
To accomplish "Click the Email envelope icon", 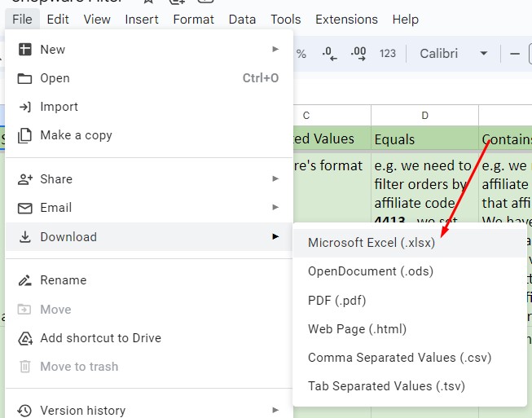I will click(24, 208).
